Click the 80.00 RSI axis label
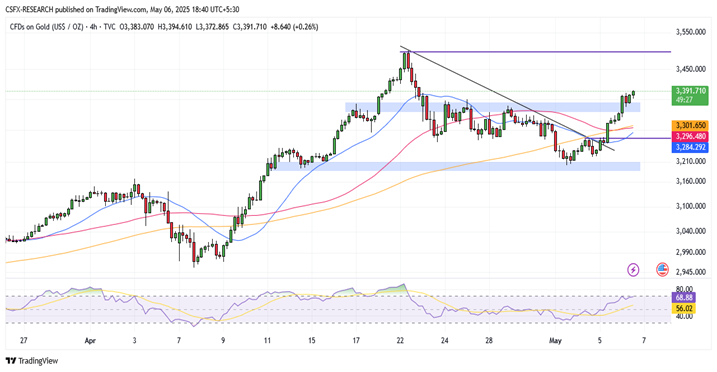The image size is (717, 372). coord(684,289)
